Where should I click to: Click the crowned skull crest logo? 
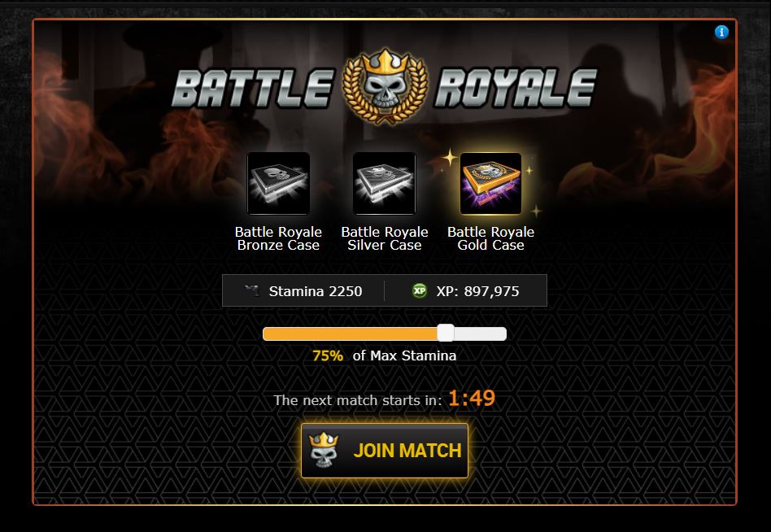(385, 86)
